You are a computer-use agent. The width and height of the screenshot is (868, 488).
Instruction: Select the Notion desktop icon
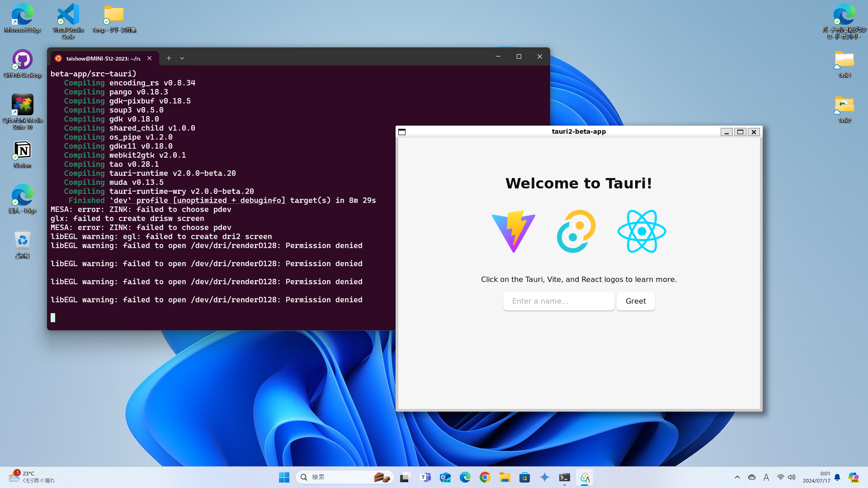(23, 154)
